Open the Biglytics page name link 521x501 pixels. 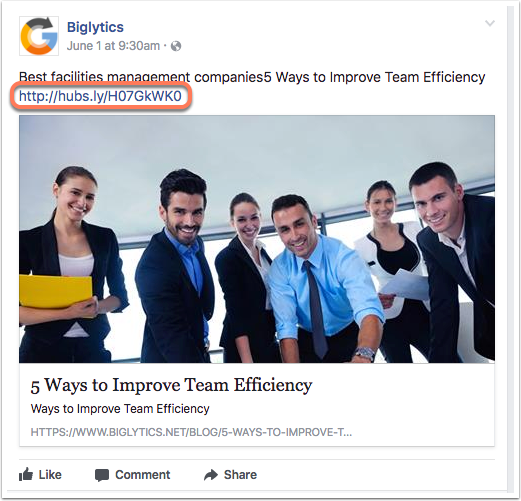pyautogui.click(x=95, y=27)
